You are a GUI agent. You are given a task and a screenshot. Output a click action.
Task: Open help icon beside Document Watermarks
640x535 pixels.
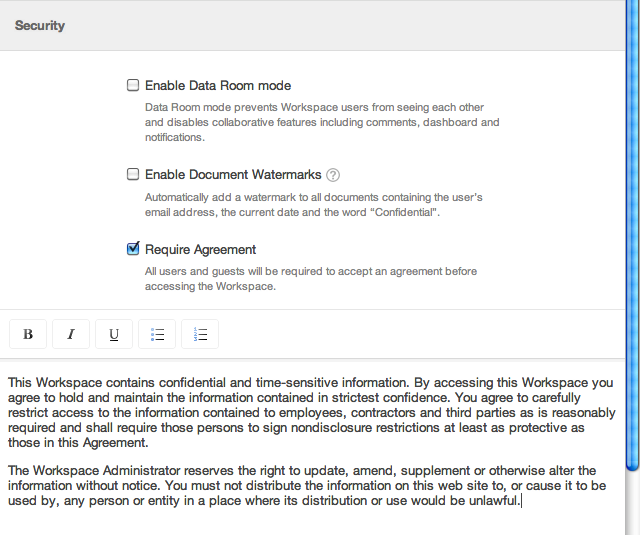[x=333, y=175]
